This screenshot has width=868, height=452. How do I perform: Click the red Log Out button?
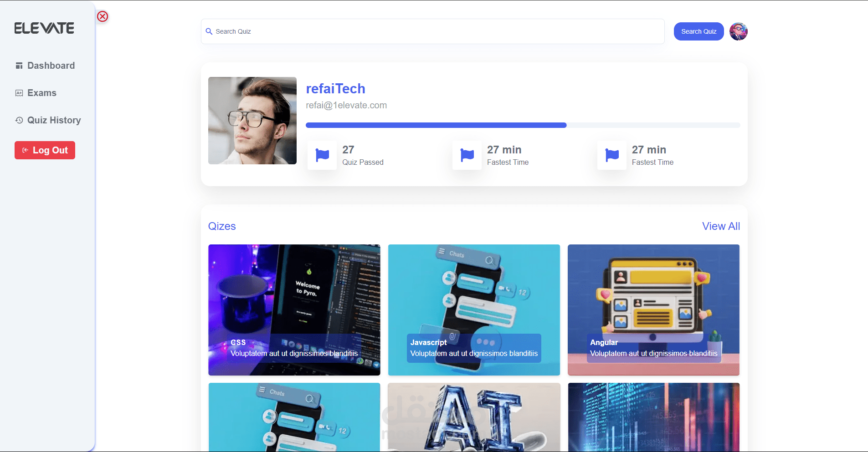pos(45,150)
